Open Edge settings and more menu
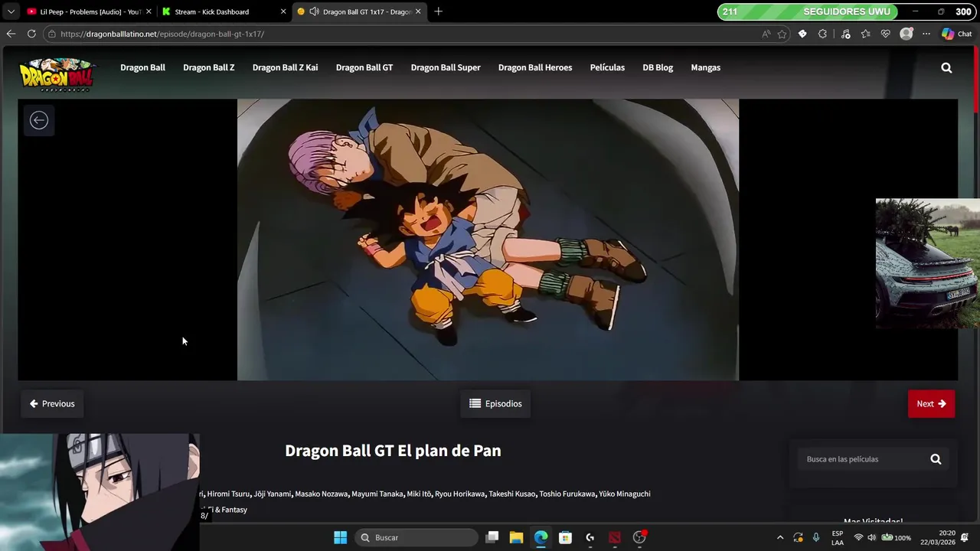The width and height of the screenshot is (980, 551). [x=926, y=34]
